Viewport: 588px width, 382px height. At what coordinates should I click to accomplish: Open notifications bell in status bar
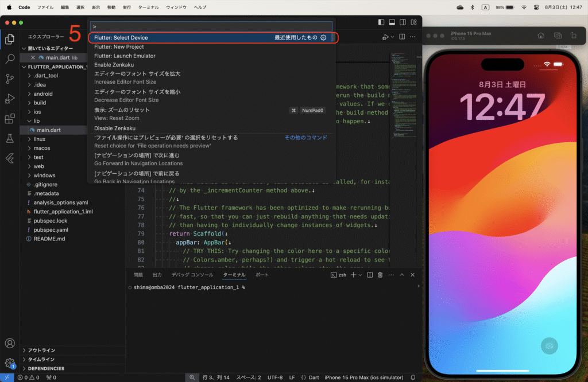(x=413, y=377)
